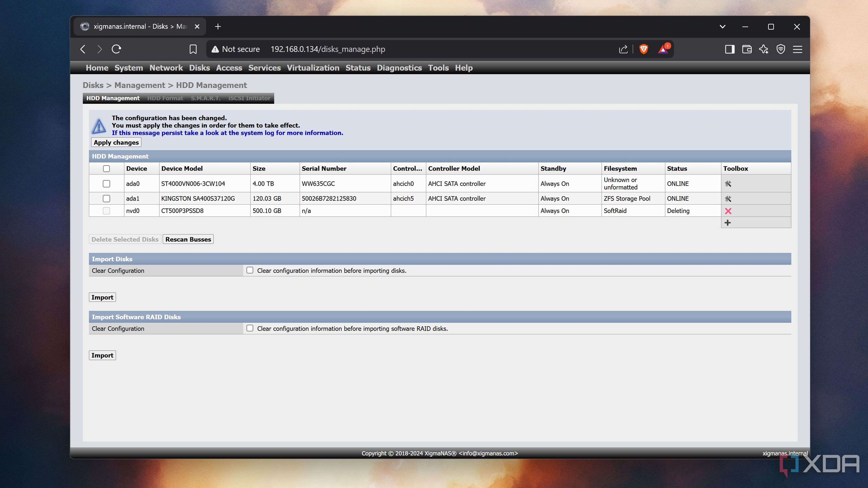This screenshot has height=488, width=868.
Task: Open the share page icon
Action: 623,49
